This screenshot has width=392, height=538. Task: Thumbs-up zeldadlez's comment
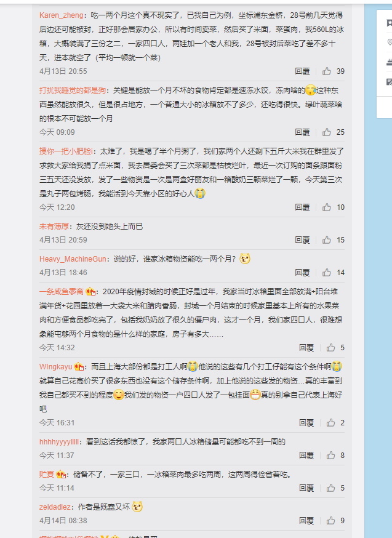[x=330, y=521]
